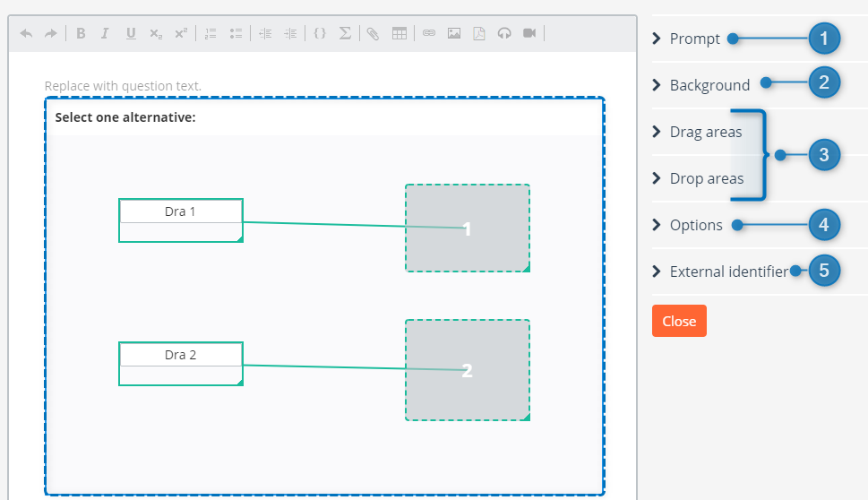The width and height of the screenshot is (868, 500).
Task: Expand the Prompt section
Action: tap(694, 39)
